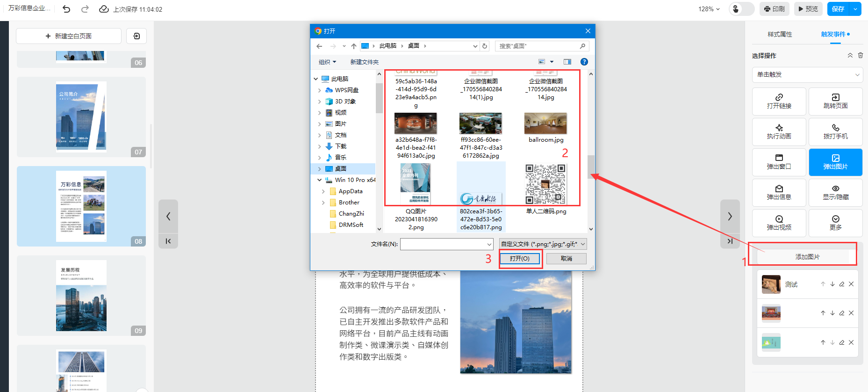Open the 单击触发 trigger dropdown
The image size is (868, 392).
(807, 74)
